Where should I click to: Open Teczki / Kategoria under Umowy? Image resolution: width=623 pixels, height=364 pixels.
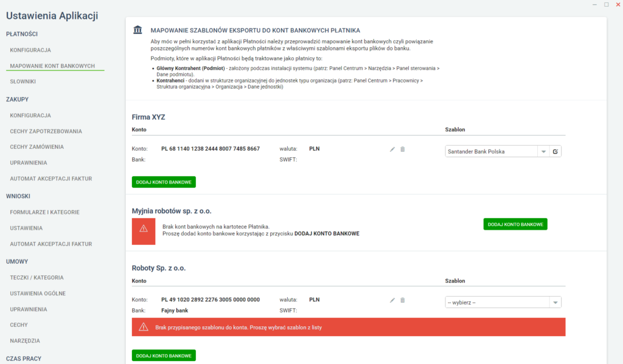tap(37, 278)
